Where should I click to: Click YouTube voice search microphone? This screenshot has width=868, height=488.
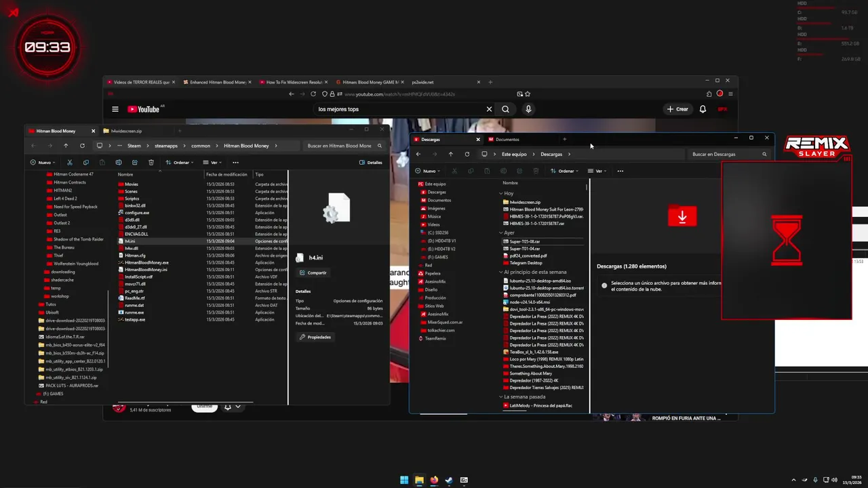pos(528,109)
